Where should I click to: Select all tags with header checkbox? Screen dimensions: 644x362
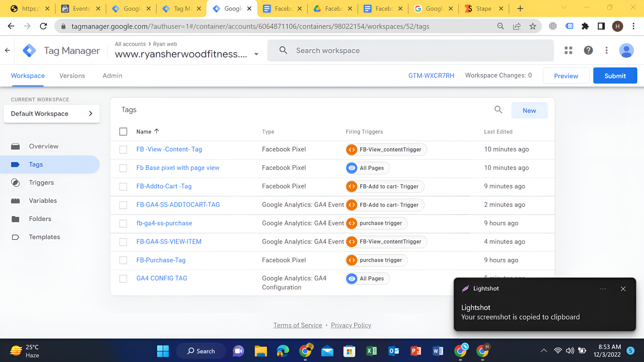123,132
